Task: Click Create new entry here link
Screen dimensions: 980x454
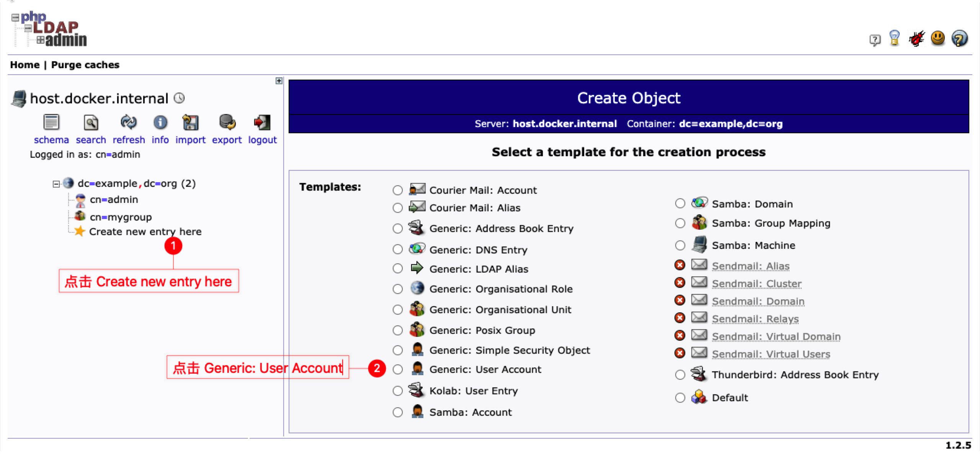Action: 145,232
